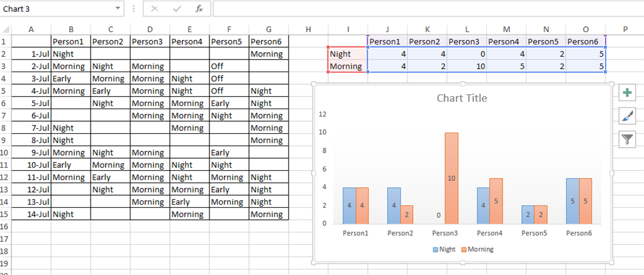Click the Select All corner triangle
Screen dimensions: 644x275
(x=6, y=29)
